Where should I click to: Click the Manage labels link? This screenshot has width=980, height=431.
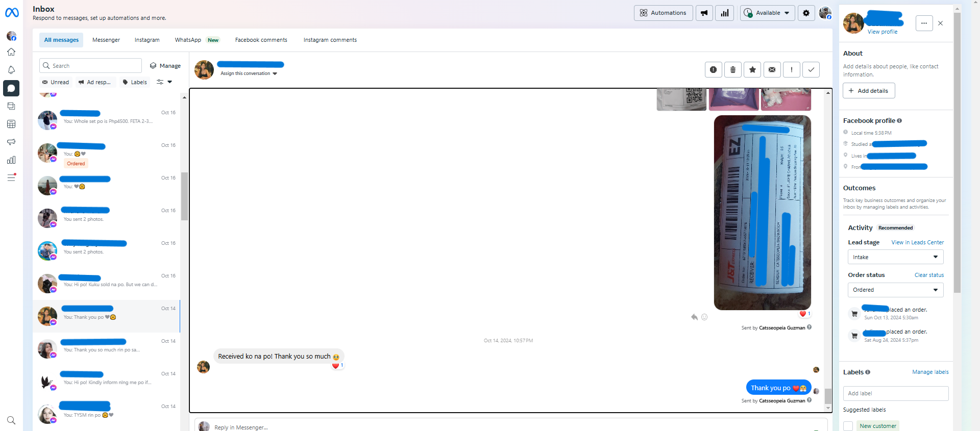pos(930,372)
